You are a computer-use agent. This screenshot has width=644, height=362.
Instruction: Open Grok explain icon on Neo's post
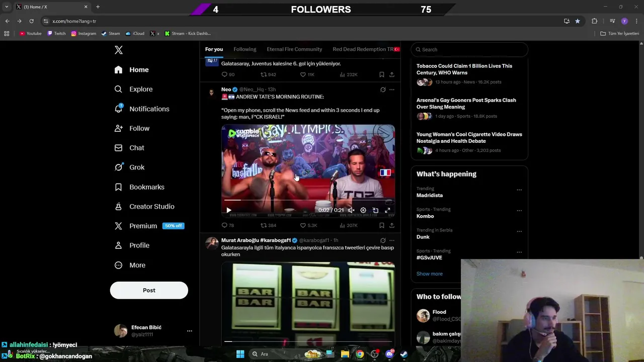click(x=383, y=89)
